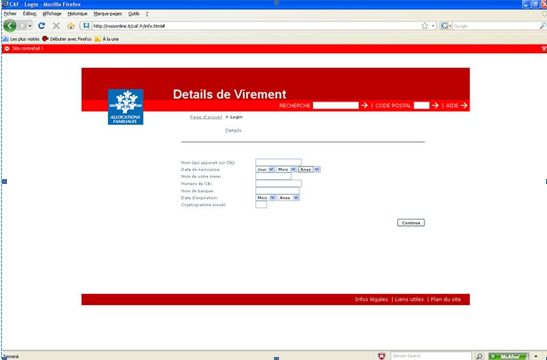Open the expiration Année dropdown
547x360 pixels.
click(x=289, y=197)
